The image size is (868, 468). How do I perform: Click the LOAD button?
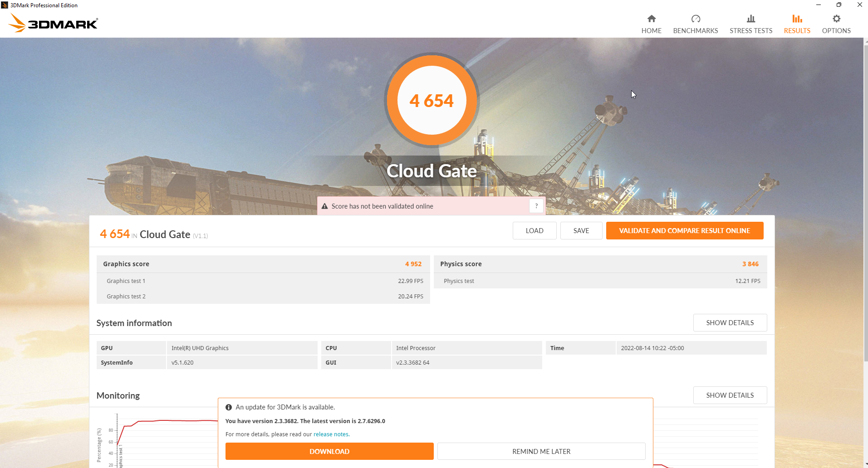click(x=535, y=230)
